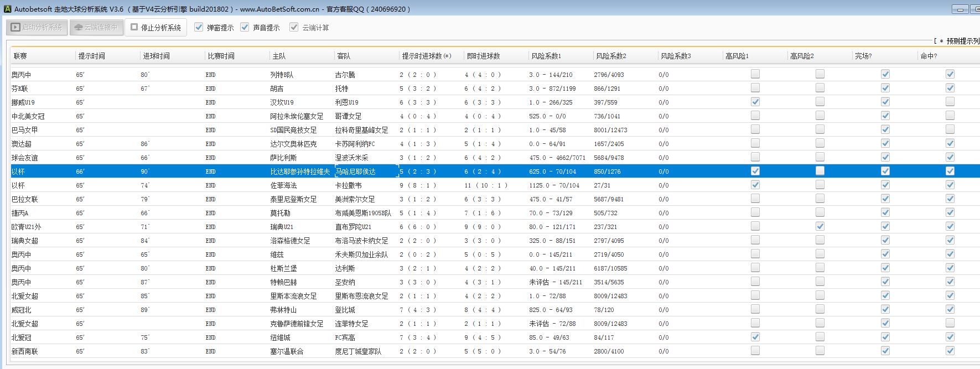Toggle the 弹窗提示 checkbox
This screenshot has height=369, width=980.
click(199, 27)
